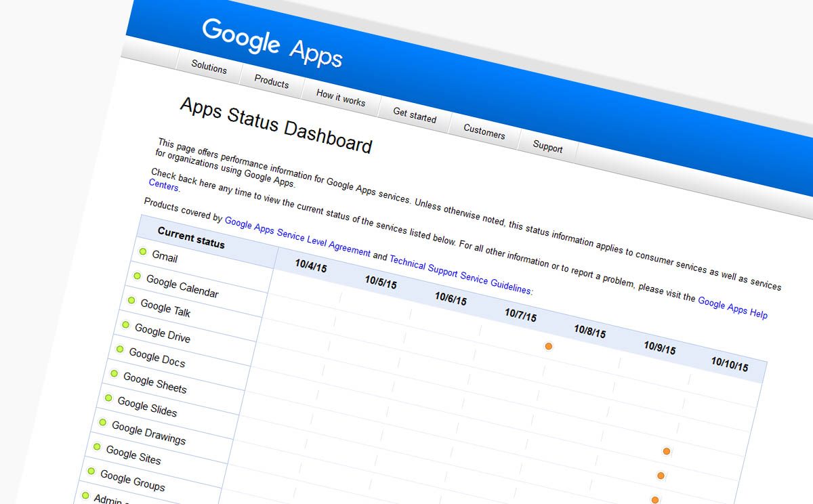The height and width of the screenshot is (504, 813).
Task: Click the Google Groups service name
Action: point(133,480)
